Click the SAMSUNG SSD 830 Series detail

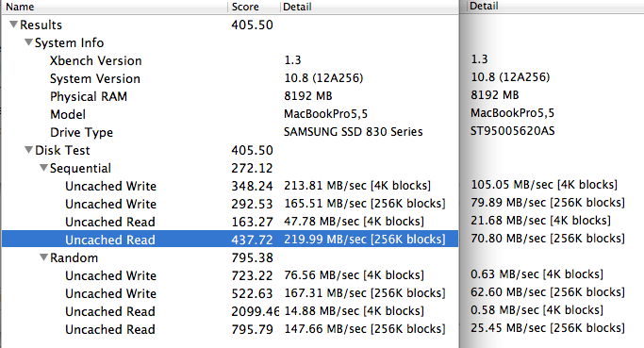click(354, 132)
